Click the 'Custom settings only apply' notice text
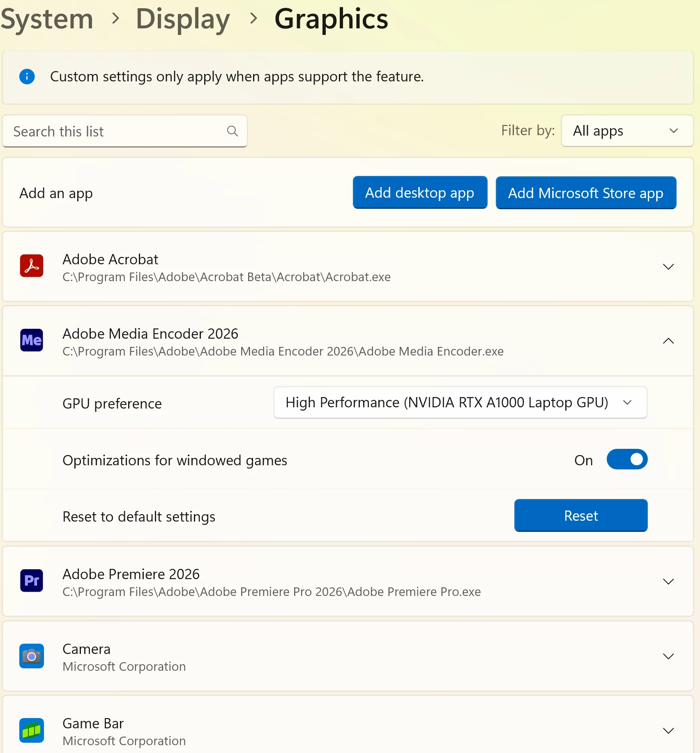 point(237,76)
